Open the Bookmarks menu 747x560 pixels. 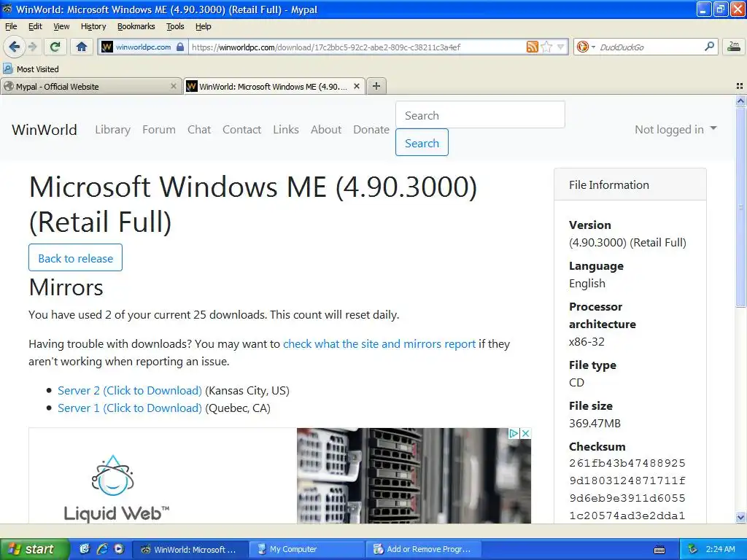(x=136, y=26)
